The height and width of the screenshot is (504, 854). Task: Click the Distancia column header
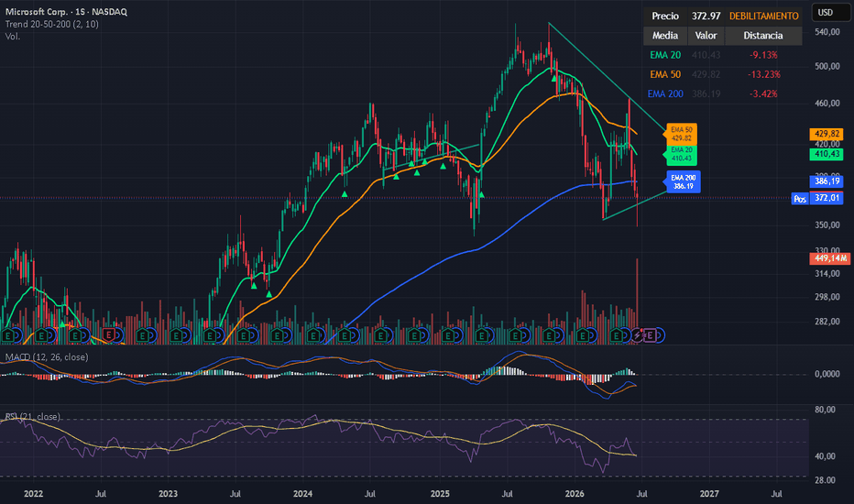(x=763, y=36)
